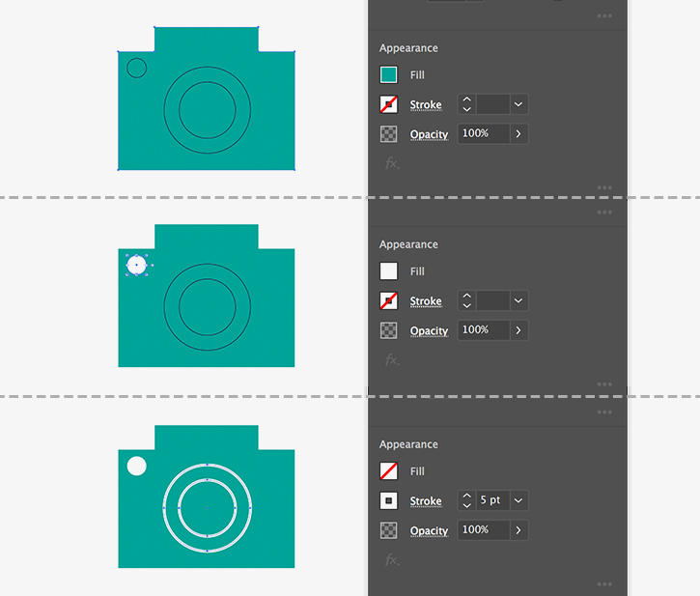Click stroke weight stepper next to 5 pt
This screenshot has height=596, width=700.
467,500
